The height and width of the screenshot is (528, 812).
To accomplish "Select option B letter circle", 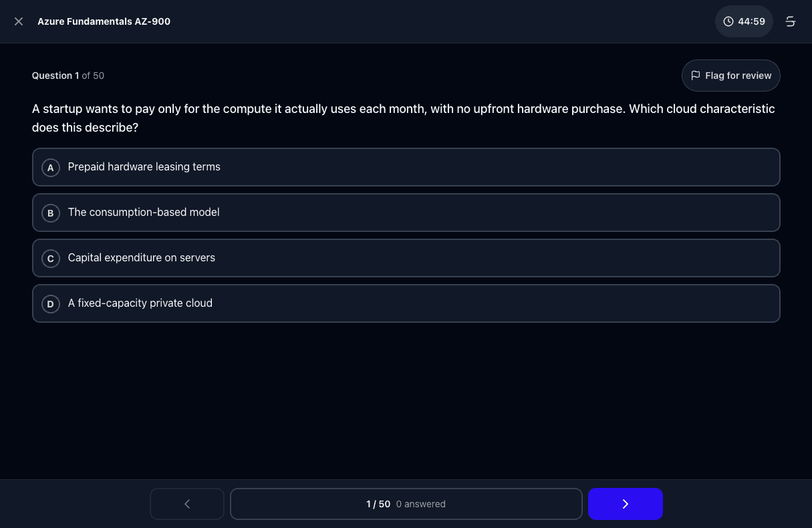I will 51,213.
